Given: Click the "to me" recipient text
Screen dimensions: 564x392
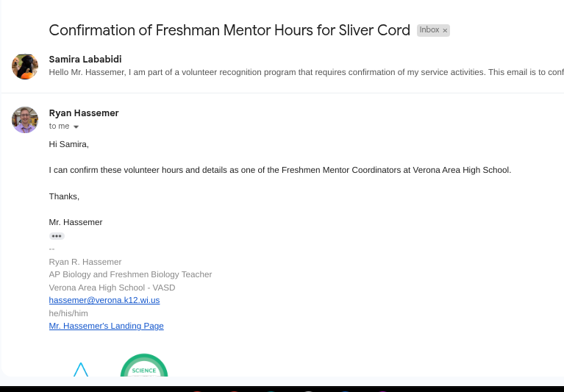Looking at the screenshot, I should [59, 126].
